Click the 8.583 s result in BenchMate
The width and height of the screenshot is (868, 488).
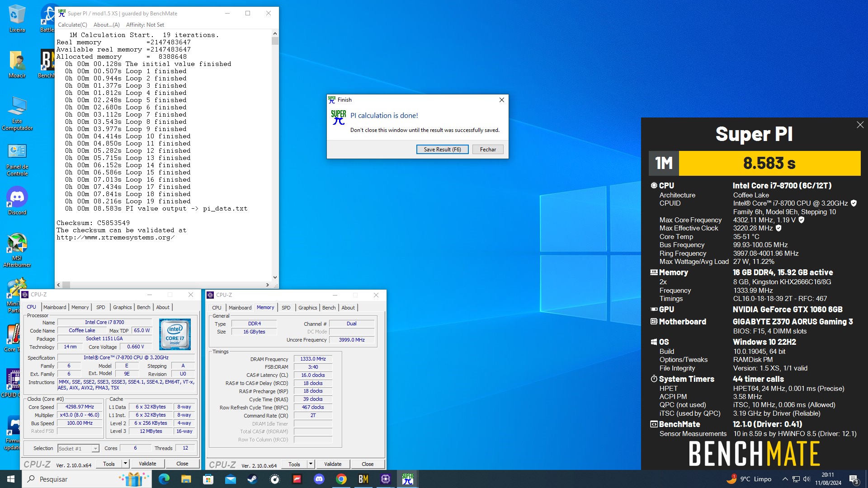(x=769, y=163)
